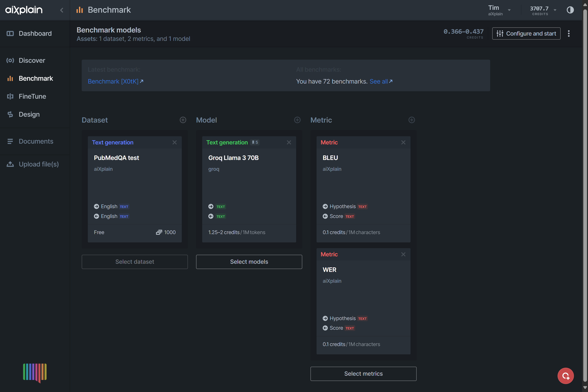Screen dimensions: 588x392
Task: Remove the Groq Llama 3 70B card
Action: (289, 142)
